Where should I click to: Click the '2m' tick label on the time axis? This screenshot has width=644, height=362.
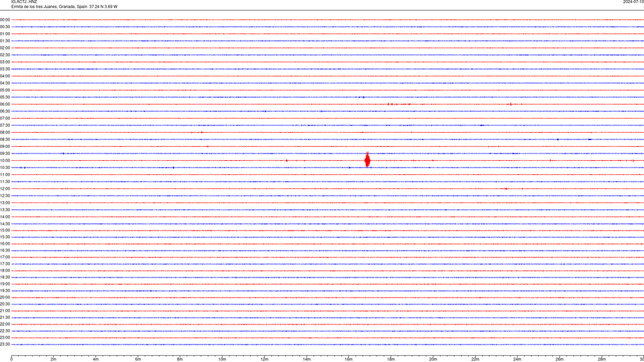54,359
